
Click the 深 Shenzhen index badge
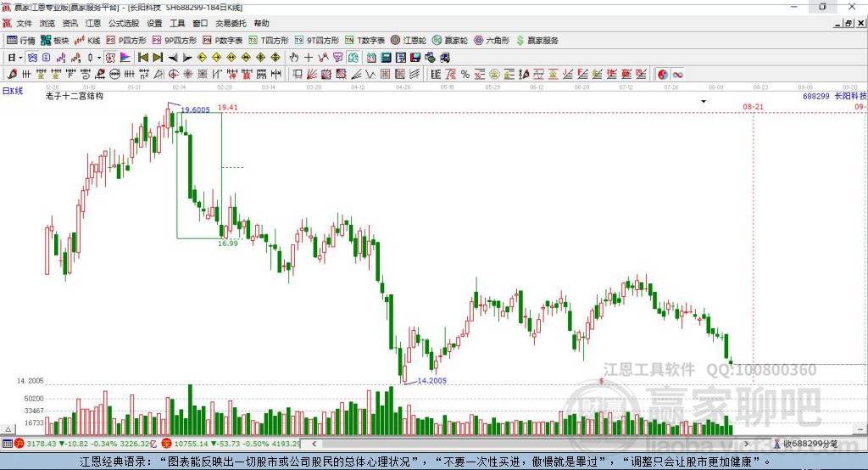[x=167, y=444]
